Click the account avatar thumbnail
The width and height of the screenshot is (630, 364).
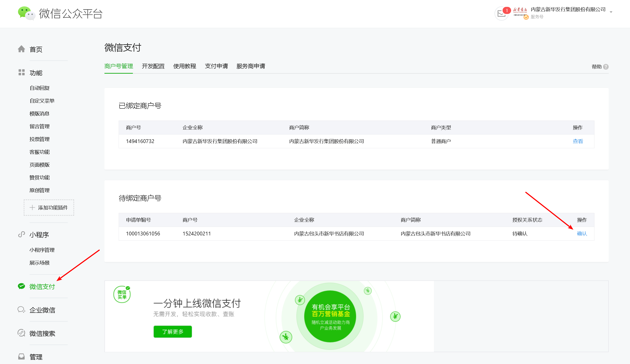[x=520, y=12]
